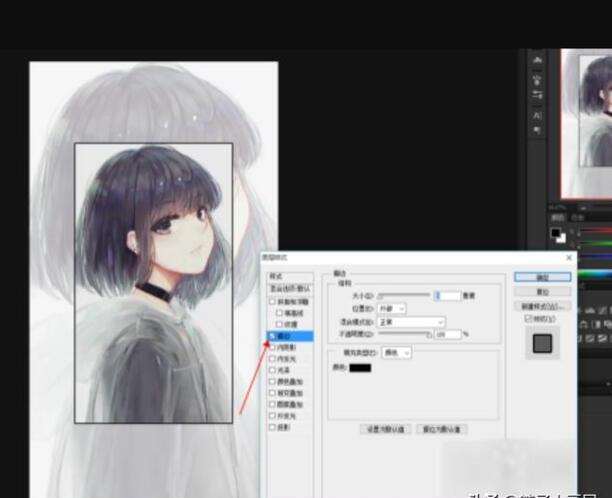Click the Navigator preview thumbnail
The width and height of the screenshot is (612, 498).
[x=587, y=124]
